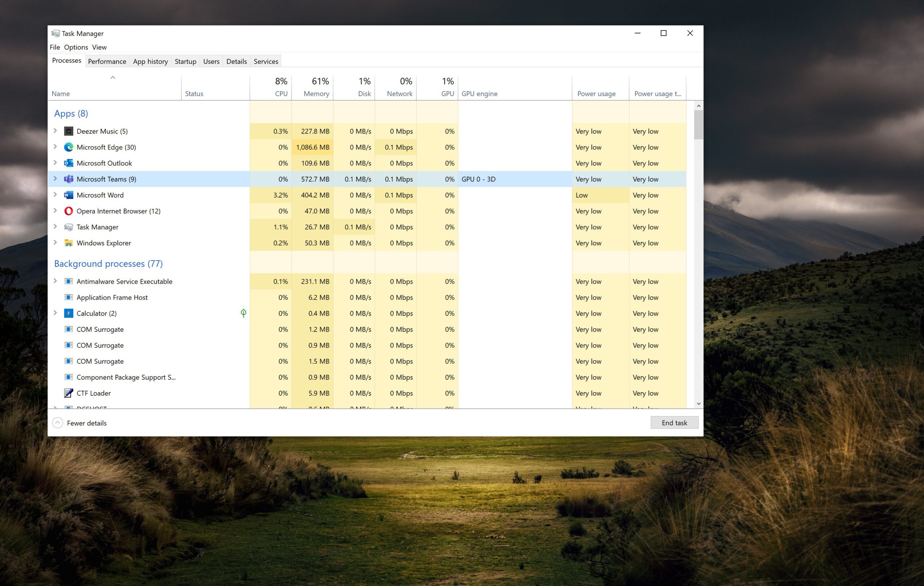Screen dimensions: 924x586
Task: Expand the Microsoft Word process
Action: coord(55,195)
